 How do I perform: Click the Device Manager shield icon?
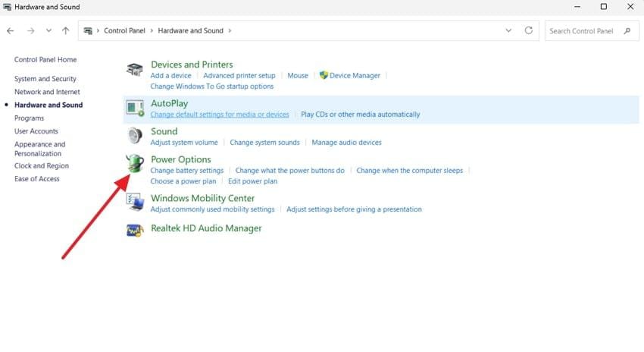(x=324, y=75)
